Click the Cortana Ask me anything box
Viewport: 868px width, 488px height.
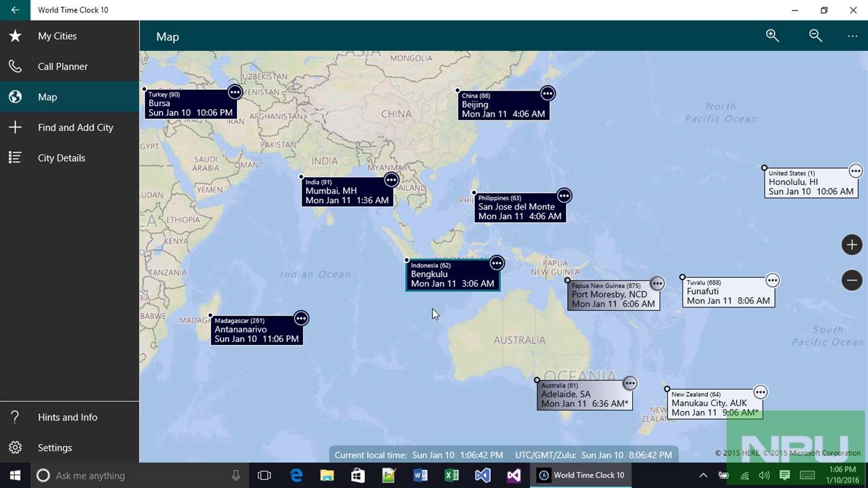click(140, 476)
